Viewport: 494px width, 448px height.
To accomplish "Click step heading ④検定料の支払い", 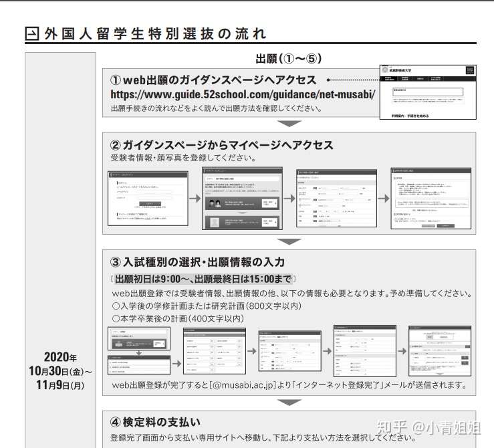I will [155, 422].
